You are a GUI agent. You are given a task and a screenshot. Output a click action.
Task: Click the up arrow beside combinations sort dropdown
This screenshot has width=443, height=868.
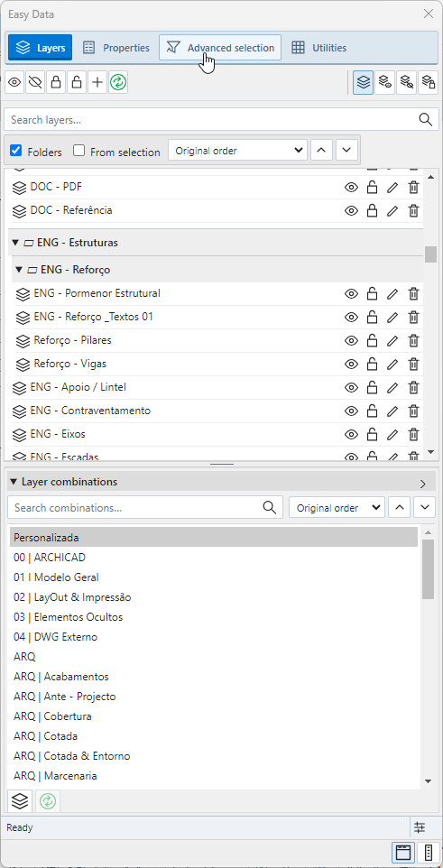pyautogui.click(x=400, y=508)
